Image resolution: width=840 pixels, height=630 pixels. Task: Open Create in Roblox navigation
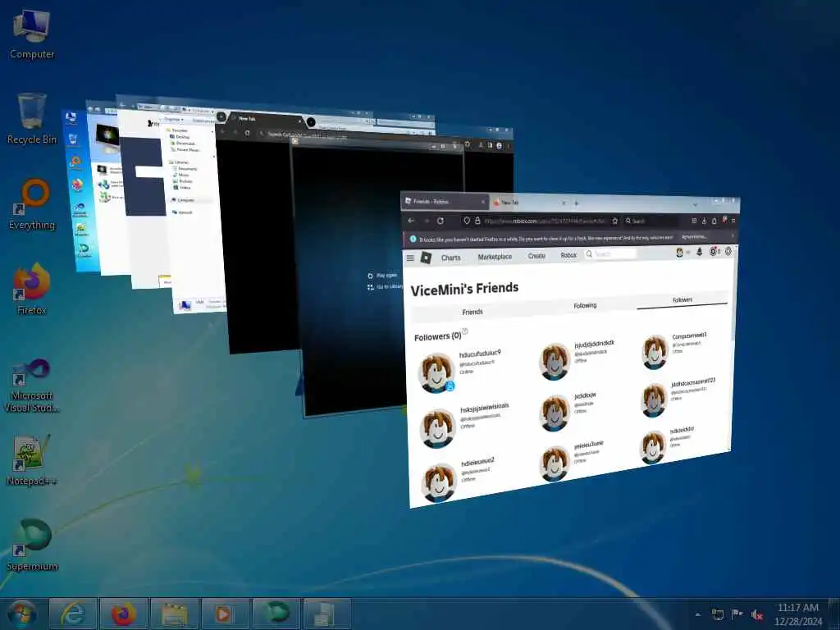[536, 256]
